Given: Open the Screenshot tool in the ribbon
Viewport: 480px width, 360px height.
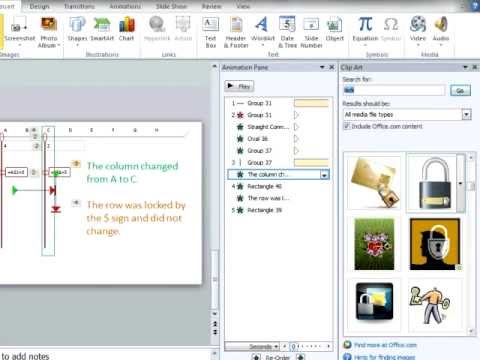Looking at the screenshot, I should 19,32.
